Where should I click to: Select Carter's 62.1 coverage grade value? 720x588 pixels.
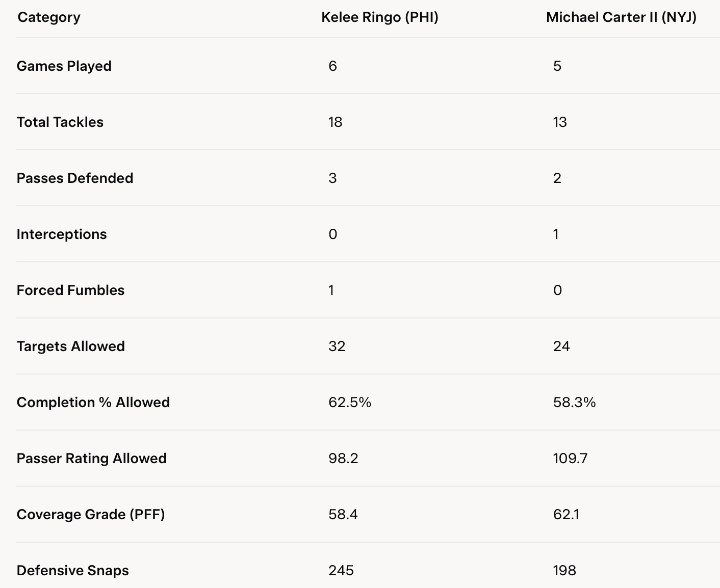pyautogui.click(x=565, y=515)
